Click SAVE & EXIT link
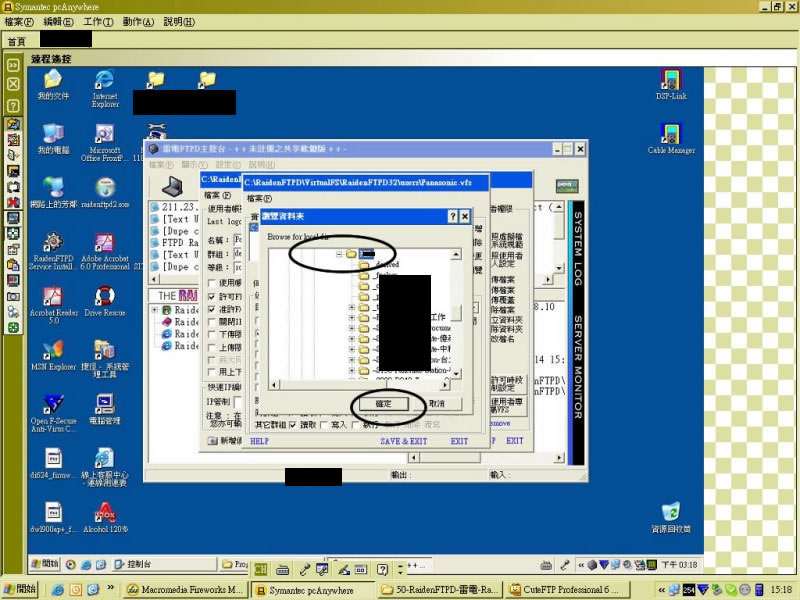This screenshot has height=600, width=800. 404,441
